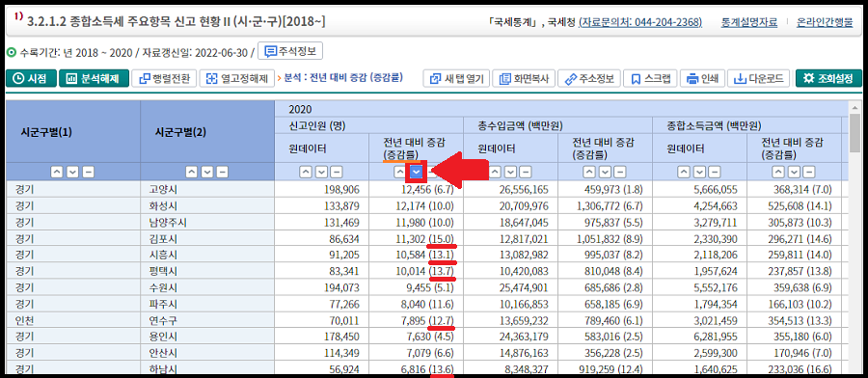868x378 pixels.
Task: Select the 화성시 row cell
Action: pyautogui.click(x=207, y=206)
